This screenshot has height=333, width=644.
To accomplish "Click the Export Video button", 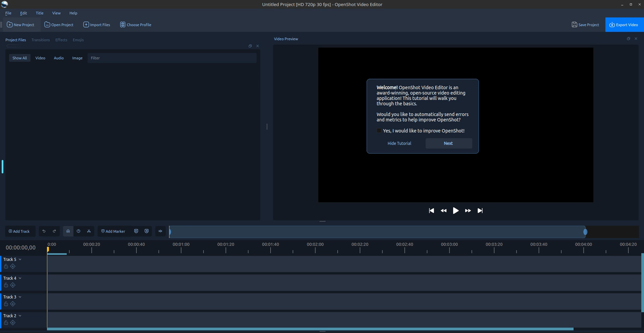I will (624, 25).
